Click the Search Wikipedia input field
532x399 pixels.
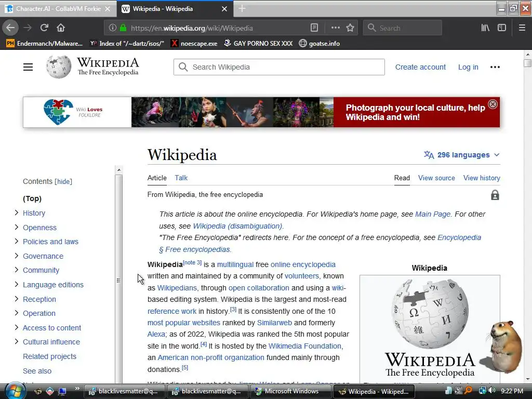coord(279,67)
